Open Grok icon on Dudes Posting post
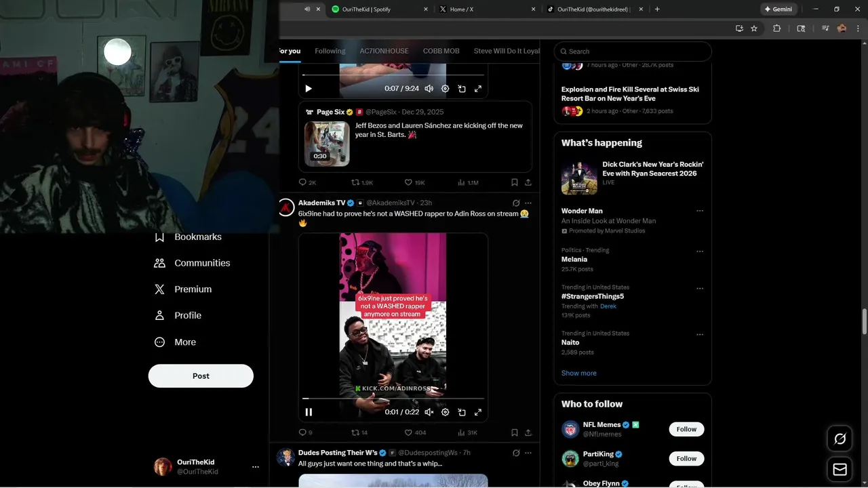Viewport: 868px width, 488px height. click(516, 453)
